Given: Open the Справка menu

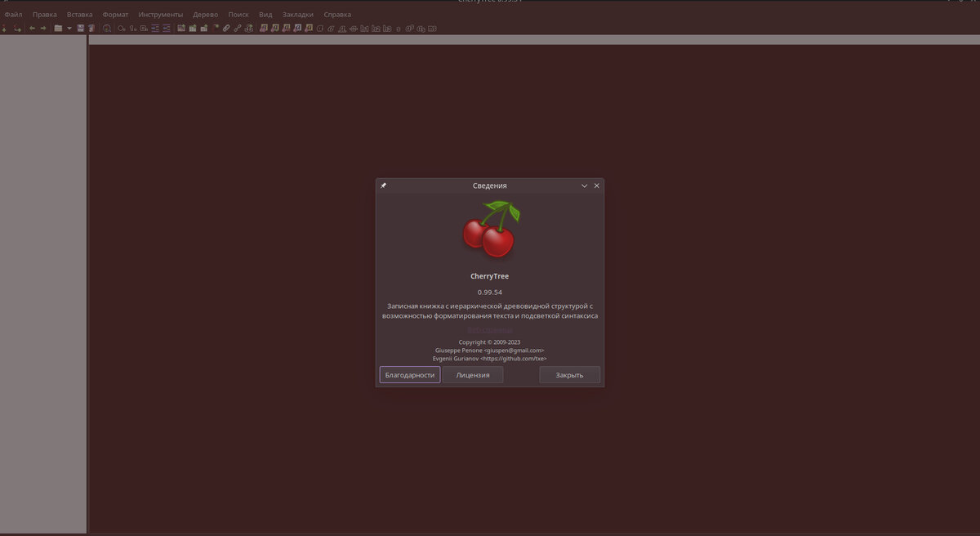Looking at the screenshot, I should click(x=337, y=15).
